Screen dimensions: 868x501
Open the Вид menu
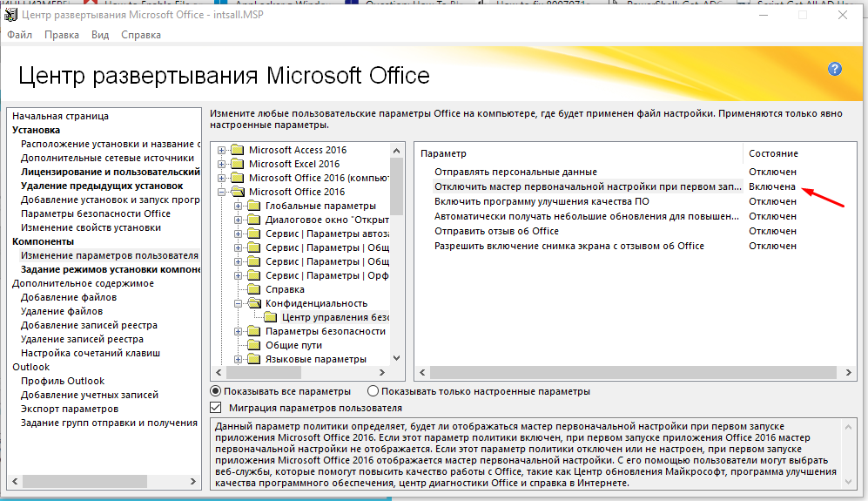pos(100,35)
